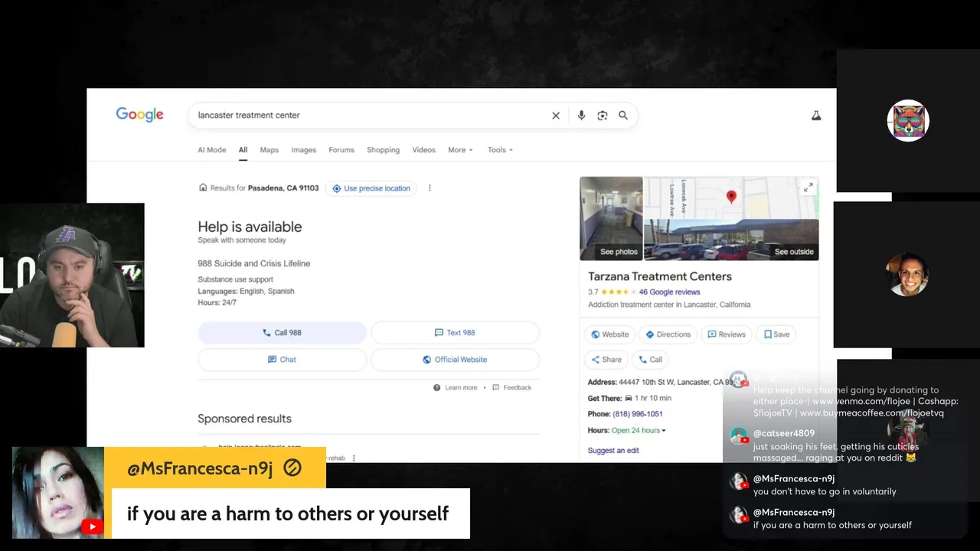Click the Directions button
The width and height of the screenshot is (980, 551).
click(x=668, y=334)
